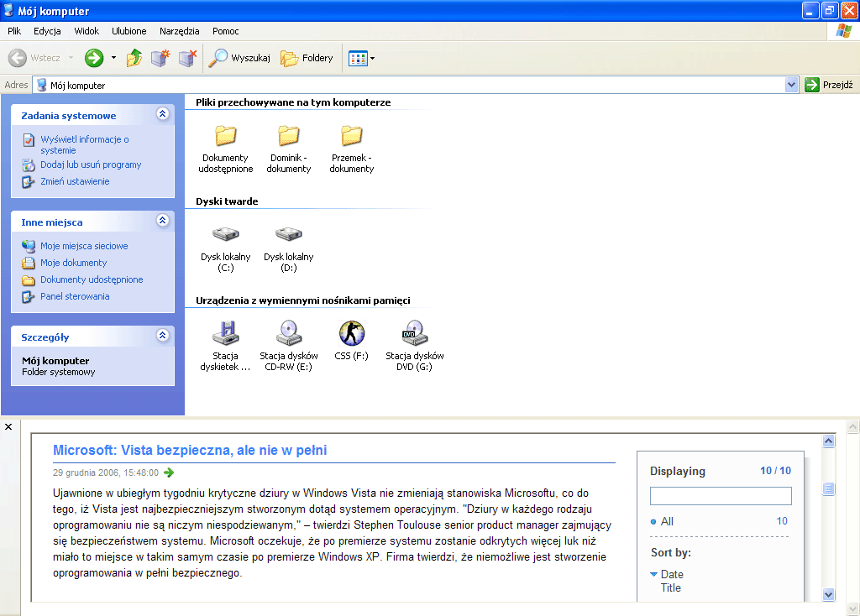Click the toolbar icon with orange star
This screenshot has width=860, height=616.
click(x=160, y=58)
